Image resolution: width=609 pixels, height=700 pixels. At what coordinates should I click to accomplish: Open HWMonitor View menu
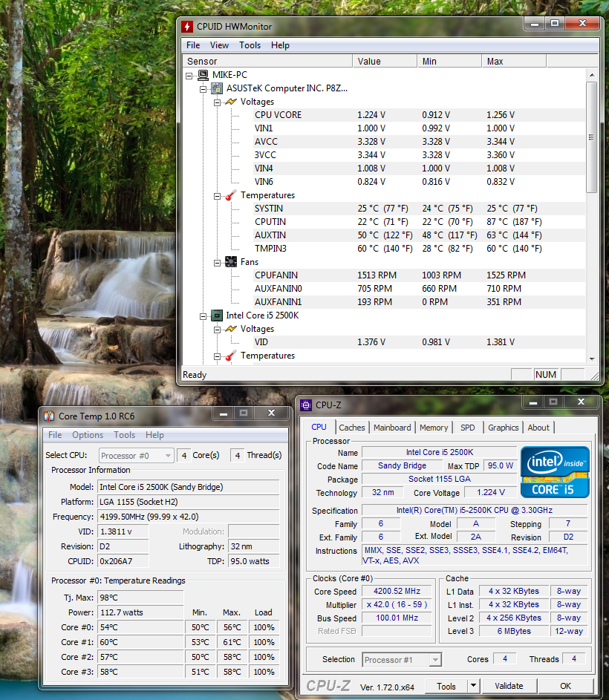219,45
